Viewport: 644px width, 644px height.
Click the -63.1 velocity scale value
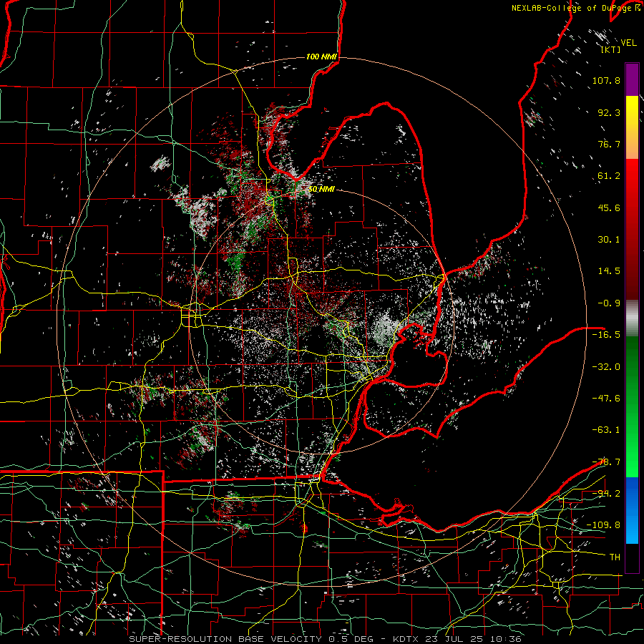tap(606, 430)
